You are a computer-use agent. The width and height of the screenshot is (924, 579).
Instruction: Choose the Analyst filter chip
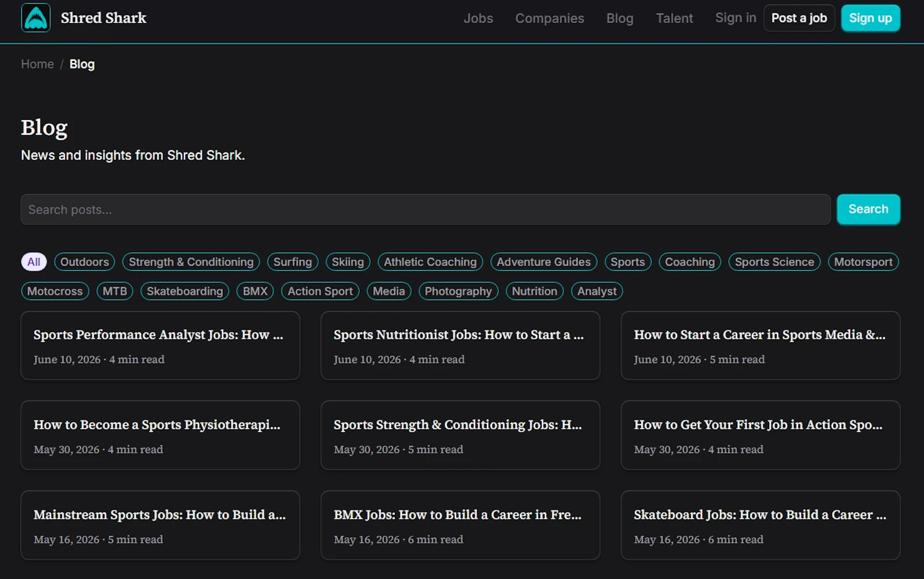tap(597, 292)
